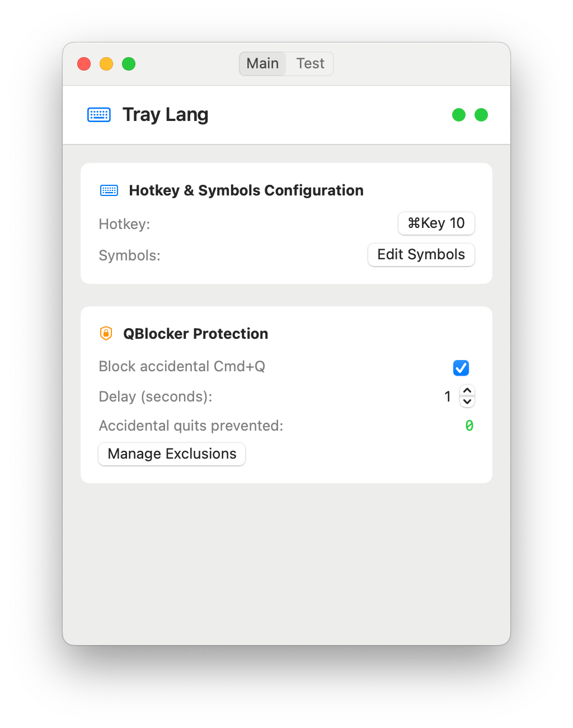Click the Hotkey & Symbols Configuration heading
Image resolution: width=573 pixels, height=728 pixels.
tap(246, 190)
